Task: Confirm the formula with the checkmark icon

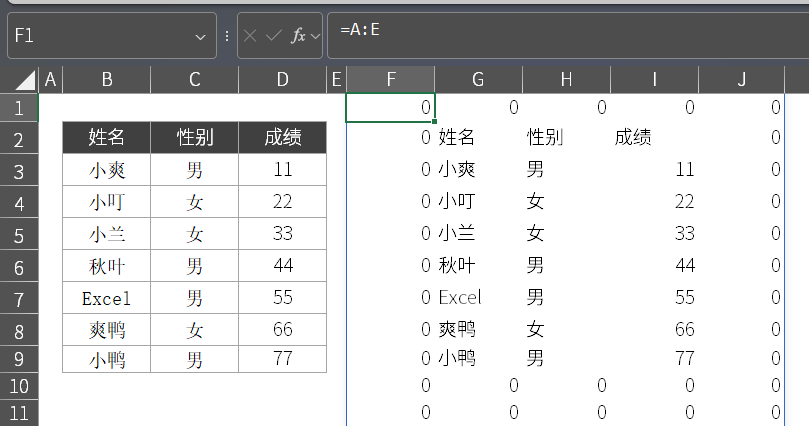Action: pyautogui.click(x=273, y=36)
